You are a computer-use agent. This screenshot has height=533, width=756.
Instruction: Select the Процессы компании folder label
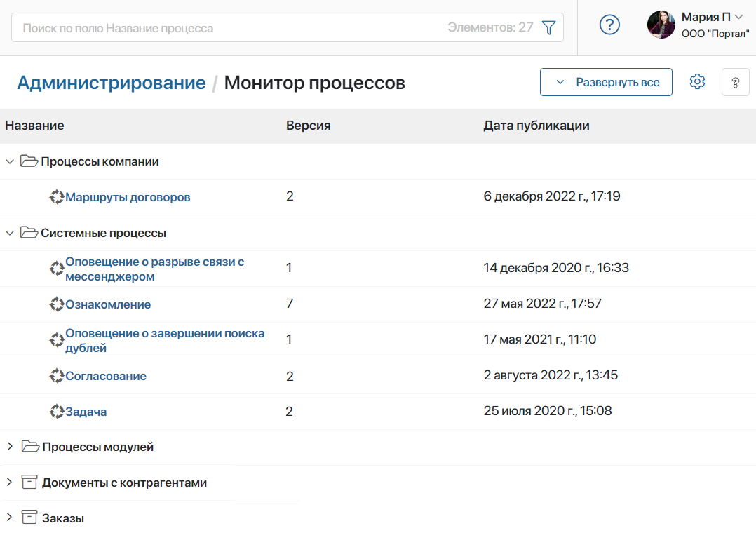coord(100,161)
